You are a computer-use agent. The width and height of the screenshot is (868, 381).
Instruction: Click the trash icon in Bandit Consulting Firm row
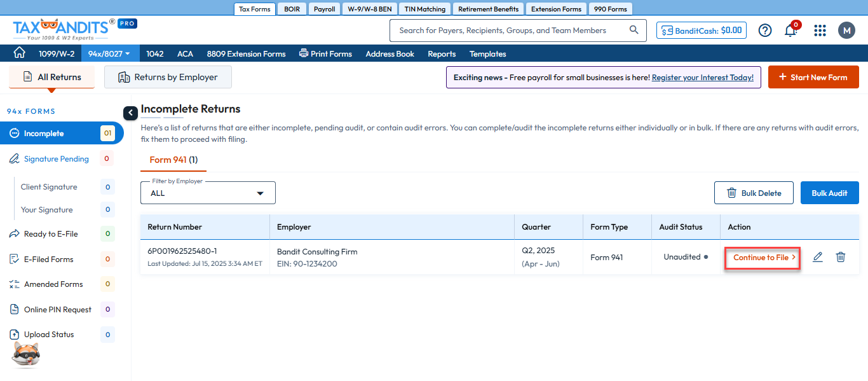(x=841, y=257)
